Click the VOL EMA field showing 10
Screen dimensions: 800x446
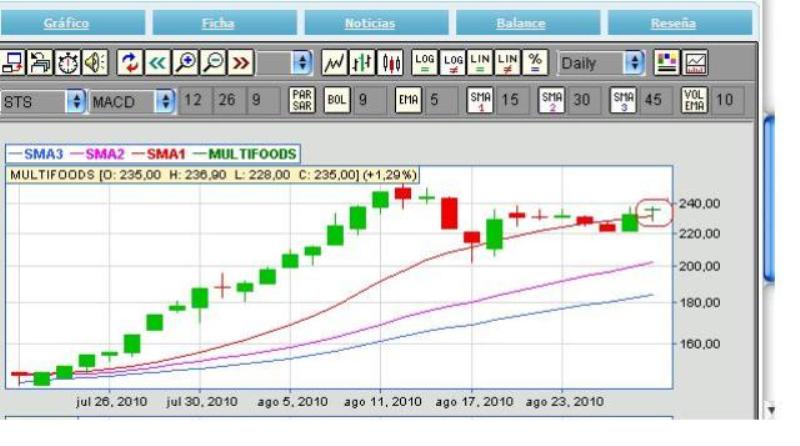pyautogui.click(x=728, y=100)
